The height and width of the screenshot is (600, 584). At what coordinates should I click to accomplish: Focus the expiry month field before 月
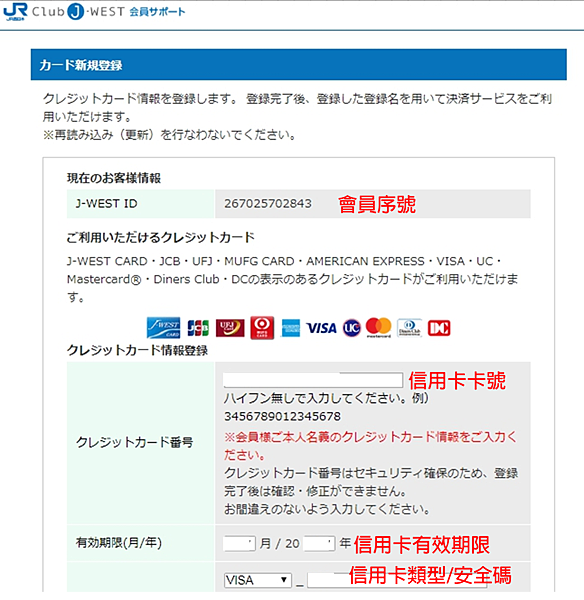tap(239, 543)
